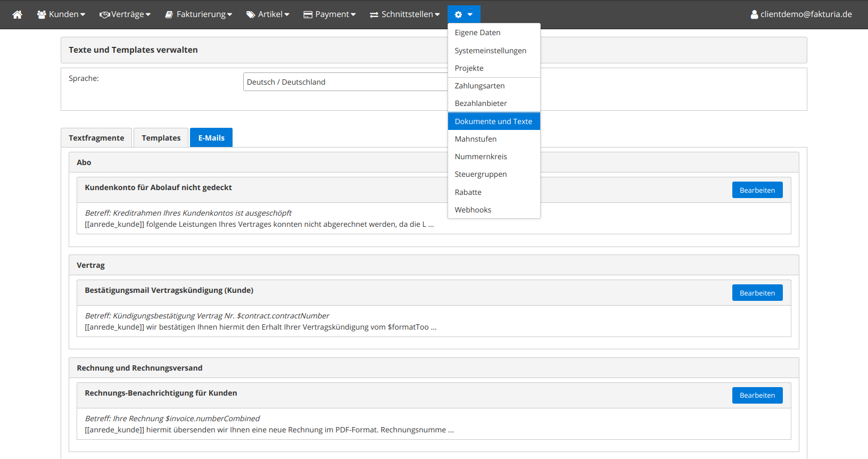Click the home icon in navbar
This screenshot has width=868, height=459.
click(18, 14)
